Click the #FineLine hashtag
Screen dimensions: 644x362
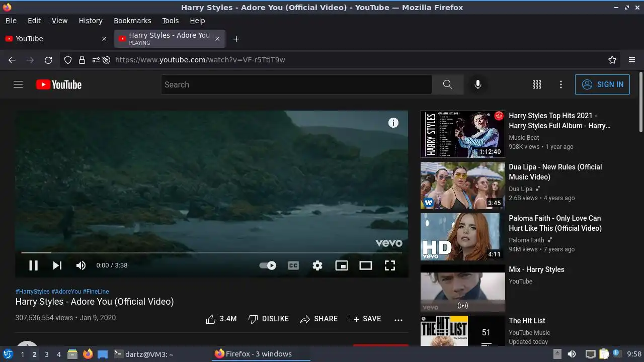coord(96,292)
